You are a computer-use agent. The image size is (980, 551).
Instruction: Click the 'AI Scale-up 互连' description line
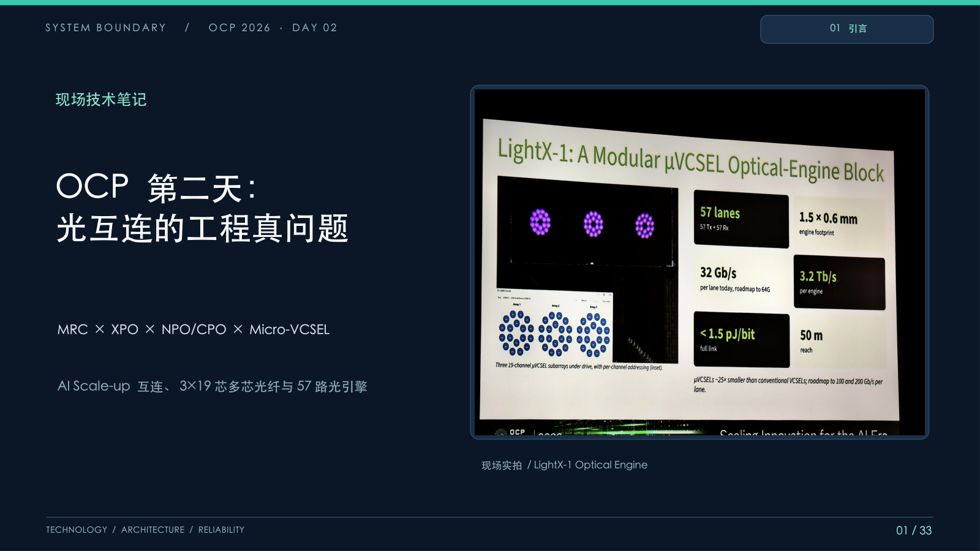tap(213, 386)
